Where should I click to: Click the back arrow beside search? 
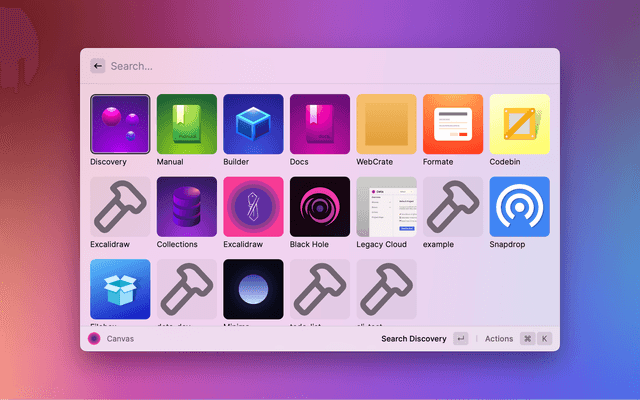click(97, 66)
